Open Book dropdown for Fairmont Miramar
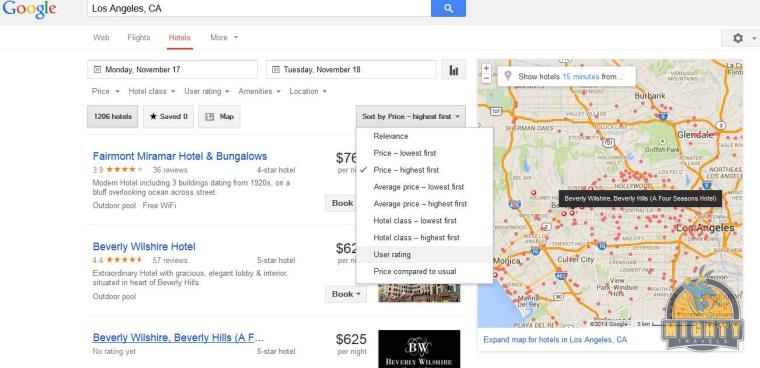Viewport: 760px width, 368px height. (341, 203)
